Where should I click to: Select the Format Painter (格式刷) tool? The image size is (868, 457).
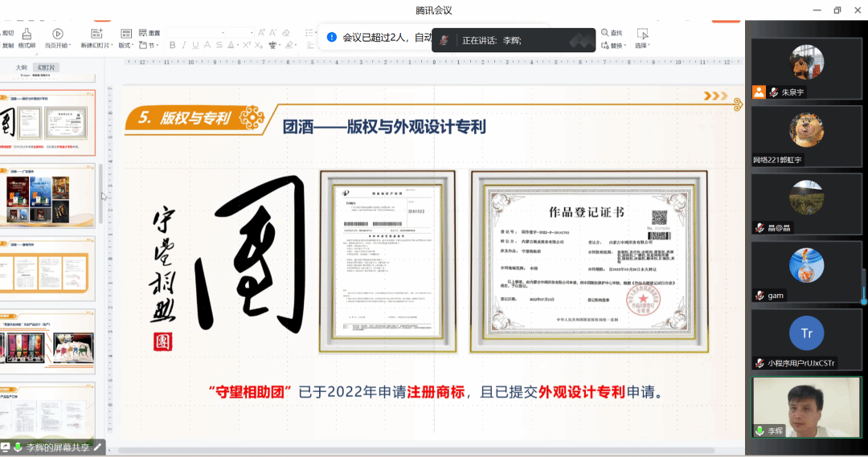point(27,39)
